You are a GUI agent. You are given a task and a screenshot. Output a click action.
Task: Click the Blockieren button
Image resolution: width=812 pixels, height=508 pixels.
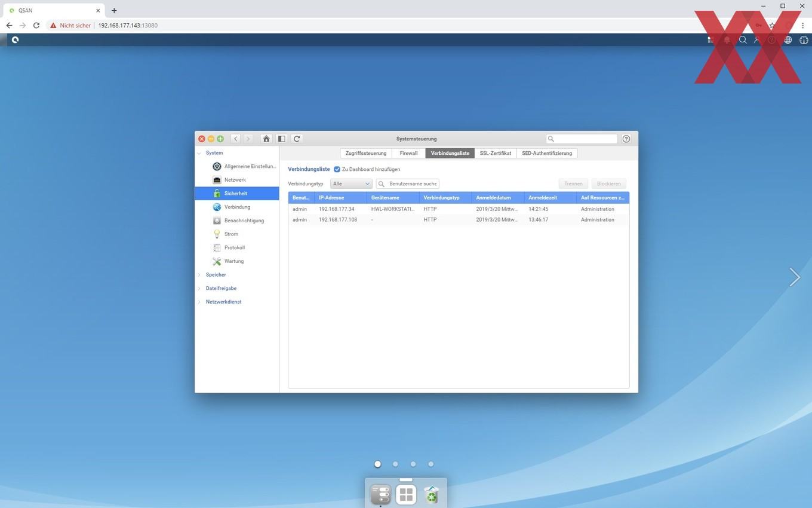pyautogui.click(x=608, y=183)
